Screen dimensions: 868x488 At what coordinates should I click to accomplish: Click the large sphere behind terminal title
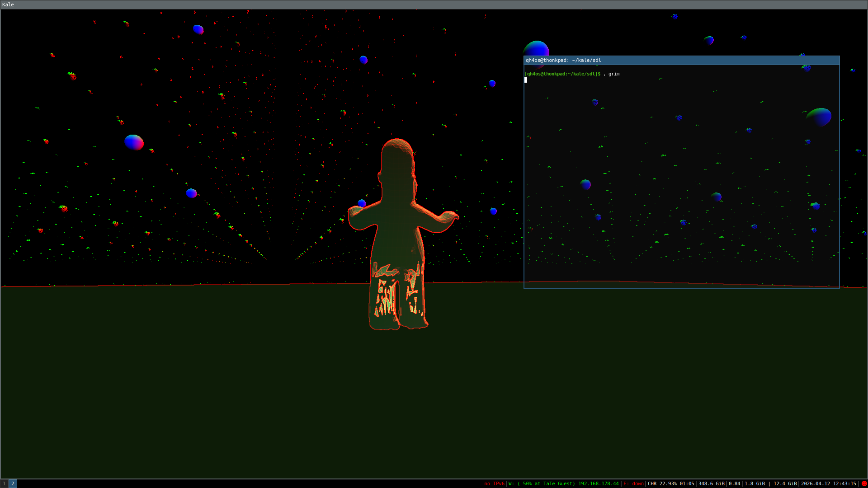coord(536,48)
